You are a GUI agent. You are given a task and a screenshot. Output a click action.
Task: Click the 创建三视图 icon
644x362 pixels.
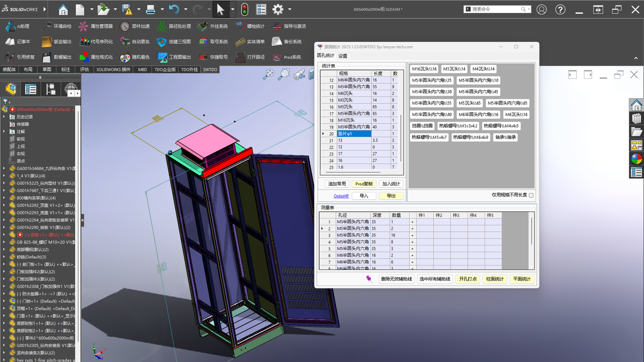pos(162,42)
